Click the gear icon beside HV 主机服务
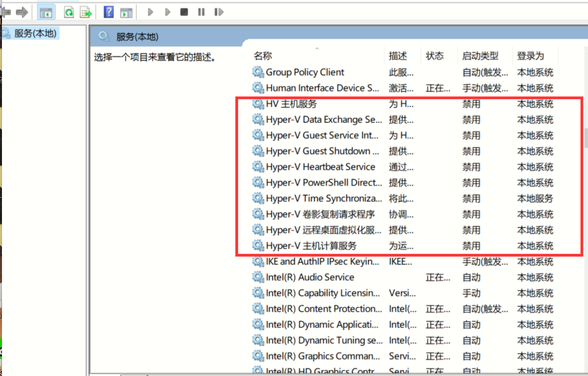Image resolution: width=588 pixels, height=376 pixels. pos(258,104)
